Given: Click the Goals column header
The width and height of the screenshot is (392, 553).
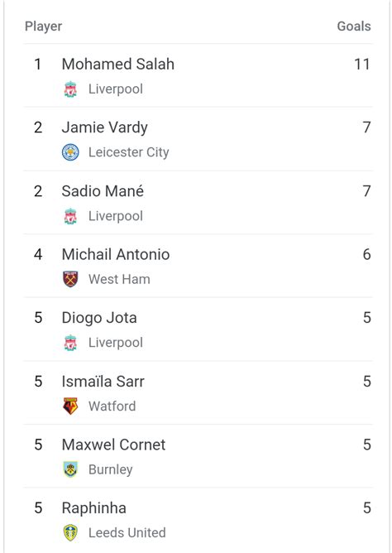Looking at the screenshot, I should [x=354, y=26].
